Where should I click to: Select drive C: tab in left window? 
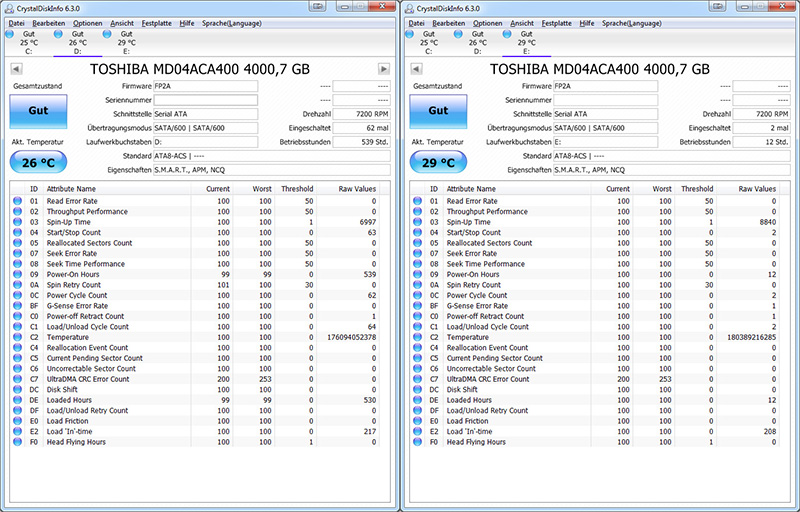(28, 42)
